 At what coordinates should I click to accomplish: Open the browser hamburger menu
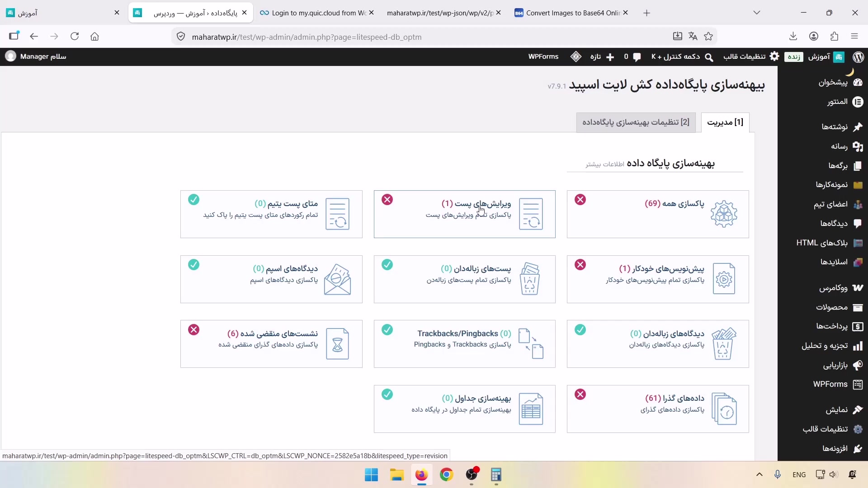click(854, 37)
